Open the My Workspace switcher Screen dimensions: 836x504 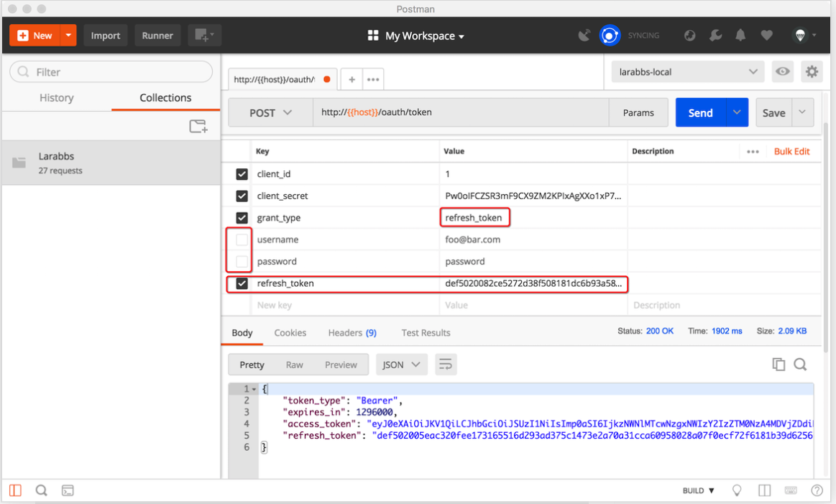(x=416, y=36)
